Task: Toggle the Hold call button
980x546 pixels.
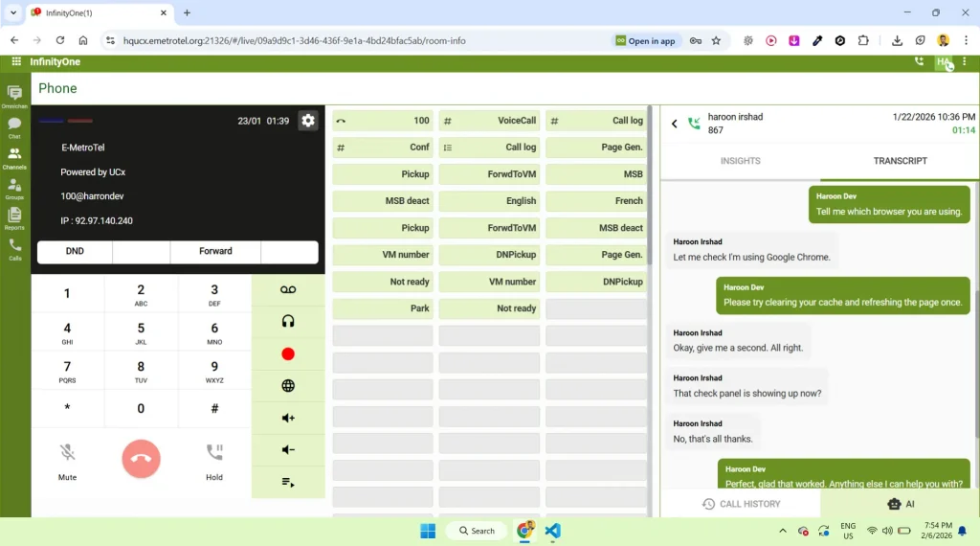Action: (x=214, y=462)
